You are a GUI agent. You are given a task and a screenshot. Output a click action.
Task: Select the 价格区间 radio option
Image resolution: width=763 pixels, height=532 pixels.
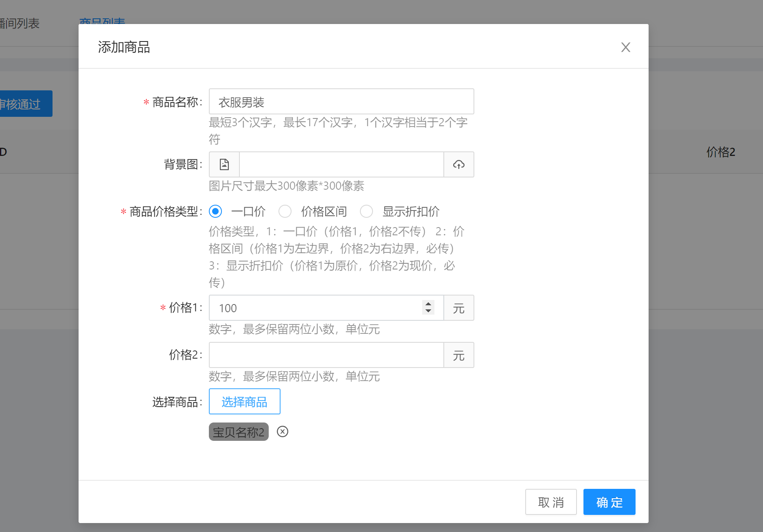click(285, 211)
